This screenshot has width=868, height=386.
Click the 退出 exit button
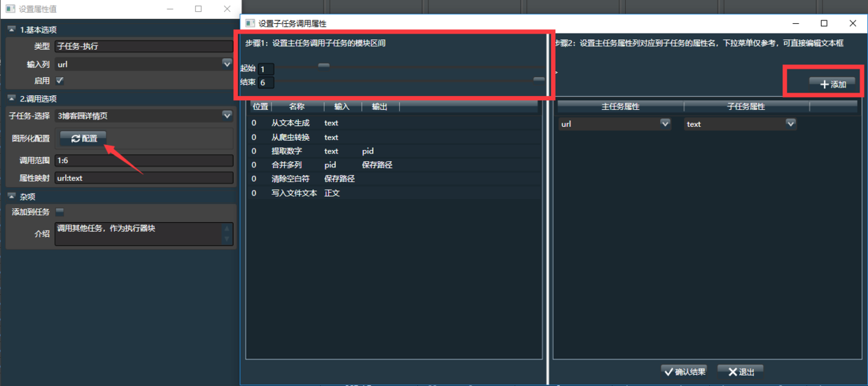pyautogui.click(x=741, y=371)
